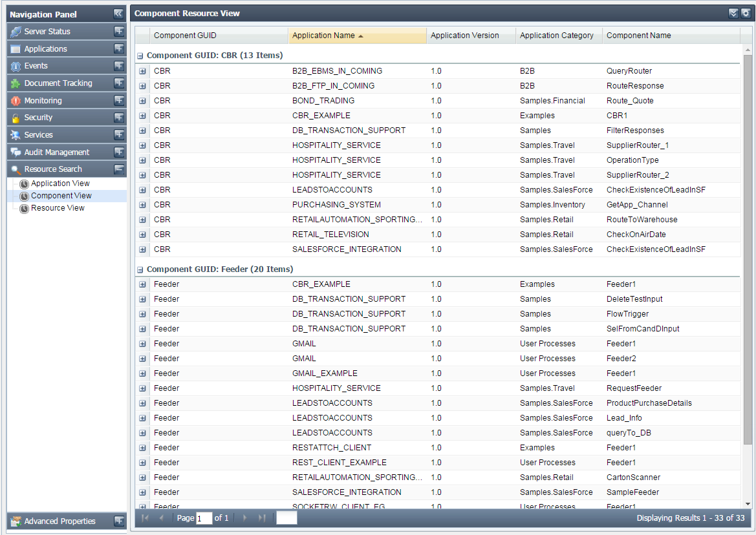Go to last page of results
This screenshot has width=756, height=535.
point(262,518)
